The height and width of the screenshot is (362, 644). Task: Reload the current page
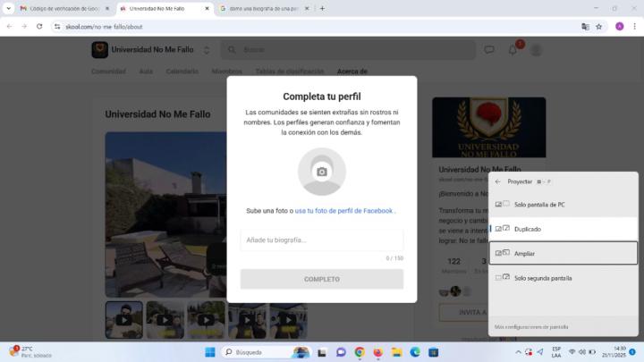(39, 26)
